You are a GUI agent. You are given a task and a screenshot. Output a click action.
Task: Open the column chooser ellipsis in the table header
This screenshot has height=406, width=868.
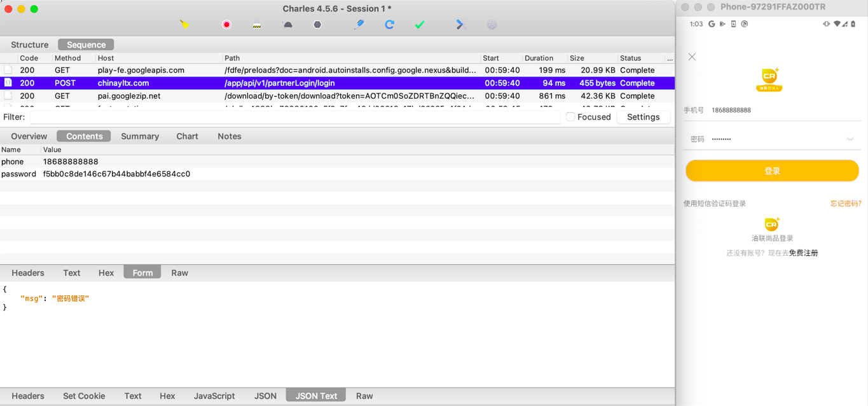pyautogui.click(x=670, y=58)
